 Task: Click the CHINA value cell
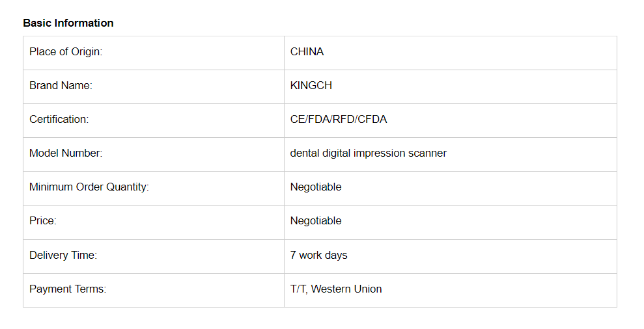tap(450, 53)
